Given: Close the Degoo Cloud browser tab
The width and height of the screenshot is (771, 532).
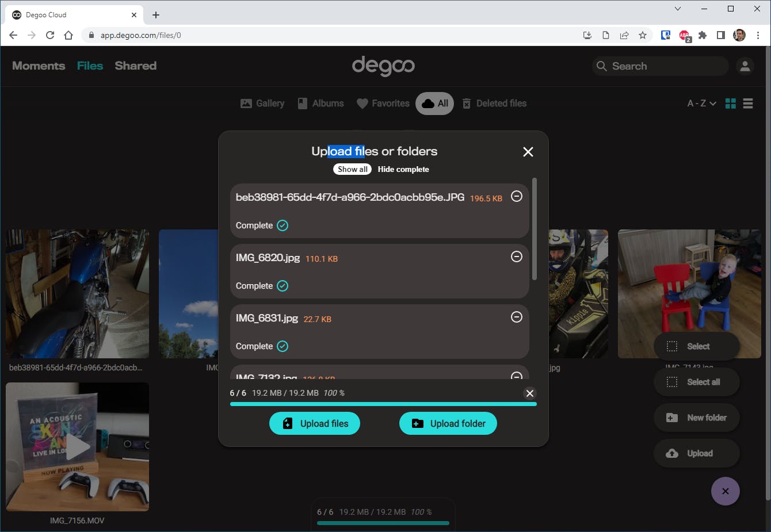Looking at the screenshot, I should (x=134, y=15).
